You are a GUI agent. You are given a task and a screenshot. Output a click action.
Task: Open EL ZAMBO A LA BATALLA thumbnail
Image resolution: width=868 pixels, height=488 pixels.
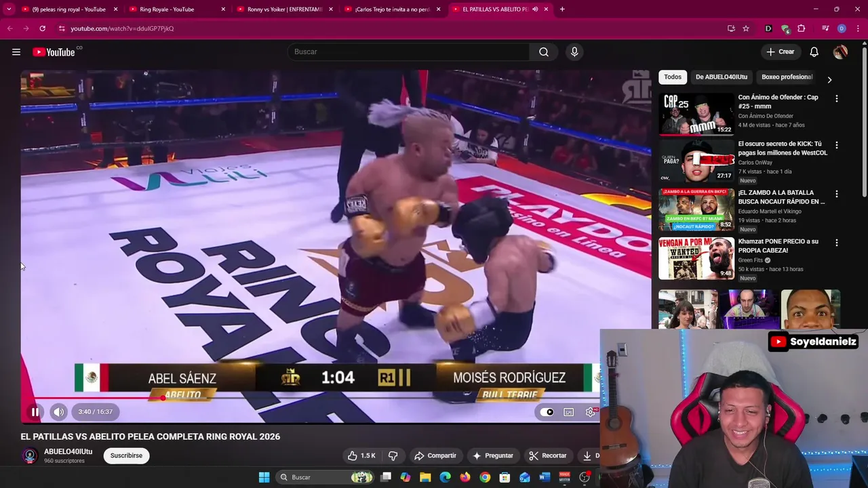point(696,209)
